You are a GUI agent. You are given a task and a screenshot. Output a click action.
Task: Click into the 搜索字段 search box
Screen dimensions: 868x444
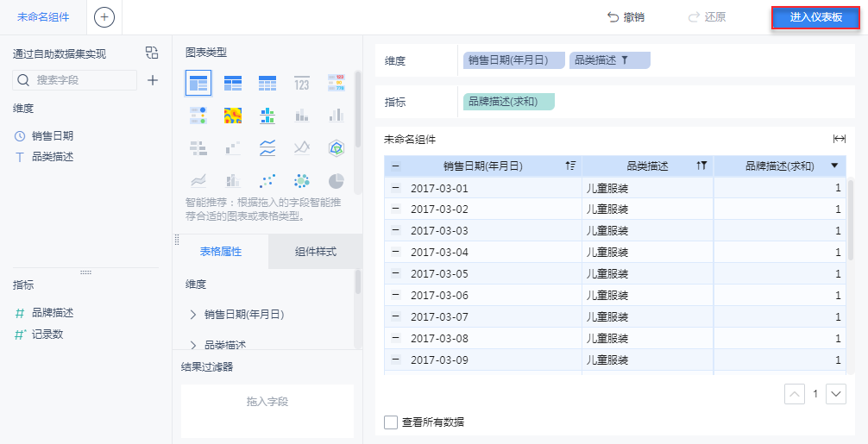point(84,80)
